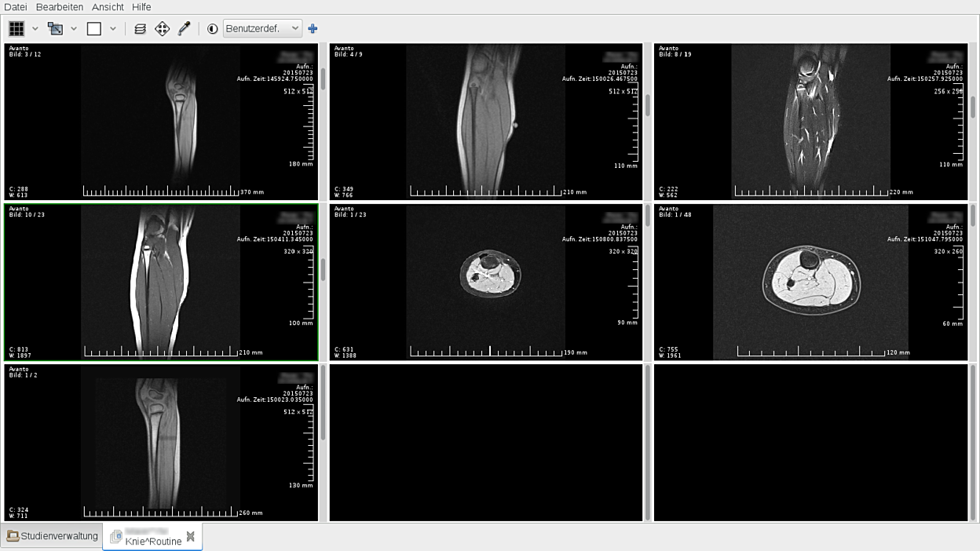The width and height of the screenshot is (980, 551).
Task: Select the eyedropper probe tool
Action: pos(184,29)
